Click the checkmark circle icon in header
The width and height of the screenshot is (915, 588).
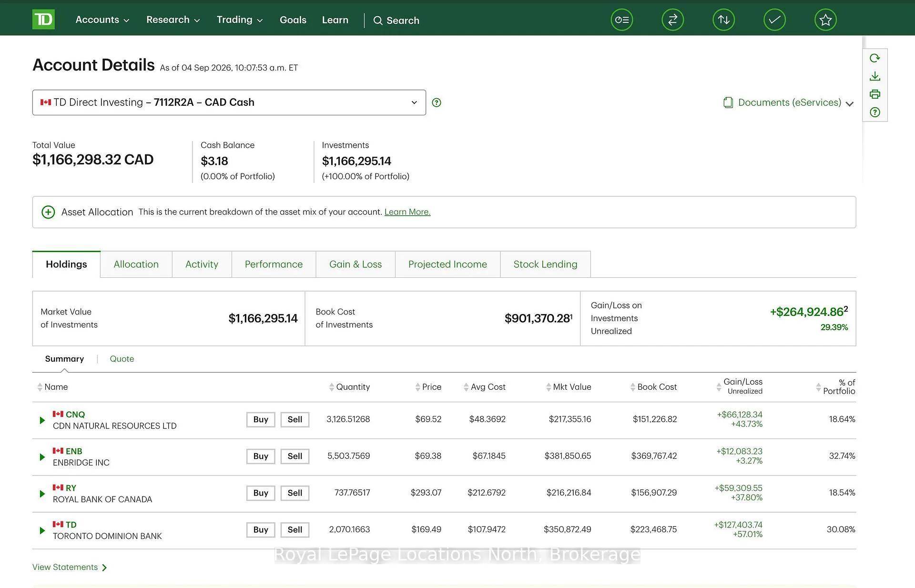pyautogui.click(x=774, y=20)
